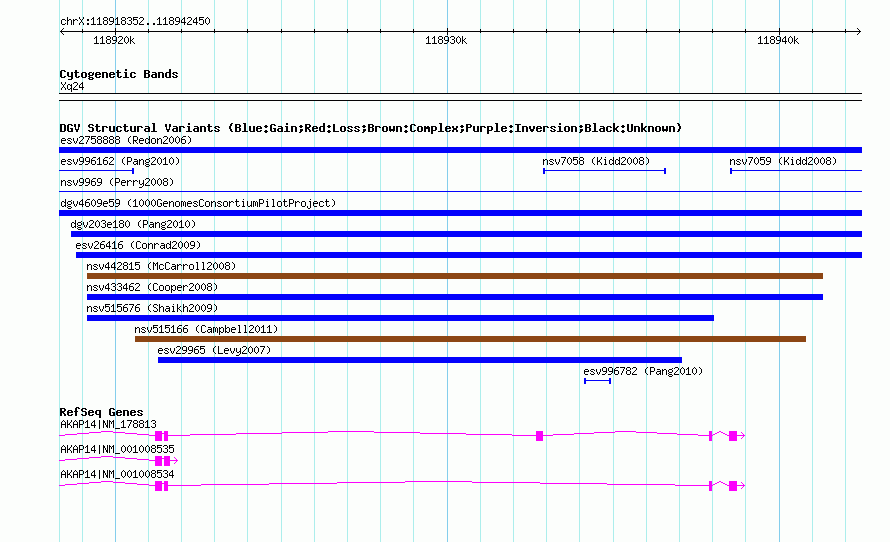Viewport: 890px width, 542px height.
Task: Click the ruler's right end arrow
Action: [x=859, y=32]
